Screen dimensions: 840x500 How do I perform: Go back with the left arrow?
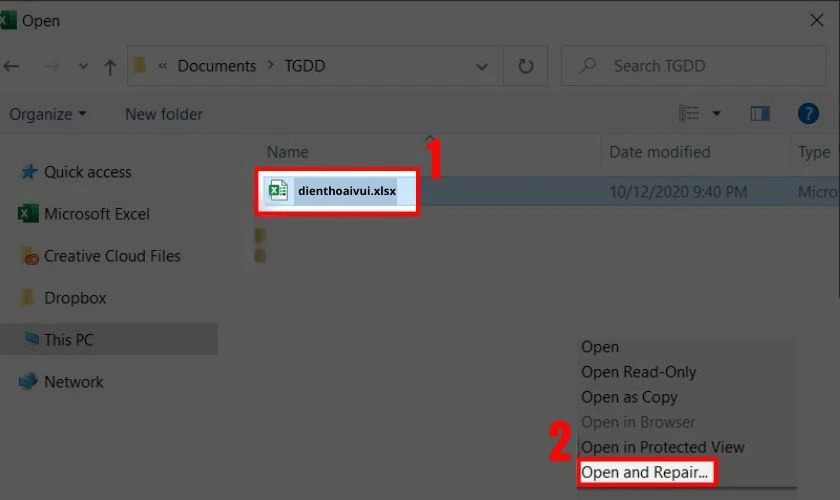(x=11, y=66)
